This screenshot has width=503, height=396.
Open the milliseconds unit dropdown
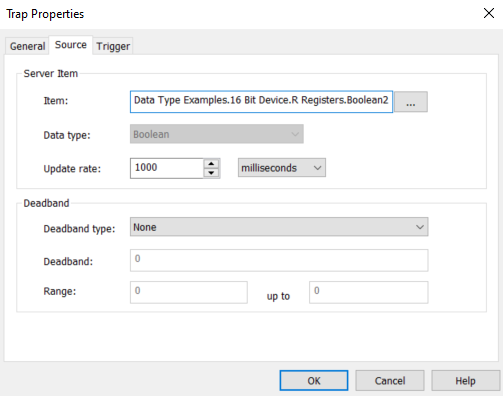click(x=282, y=168)
